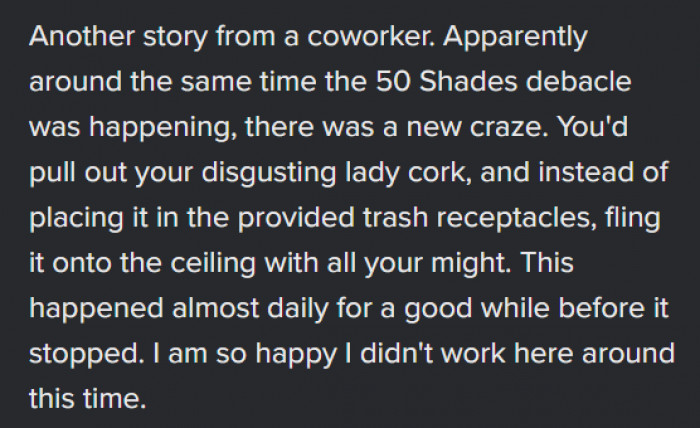Click the word "disgusting"

(269, 174)
